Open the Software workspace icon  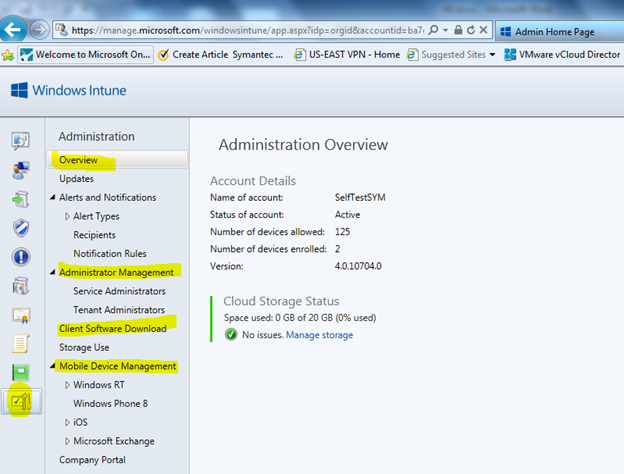[x=21, y=286]
